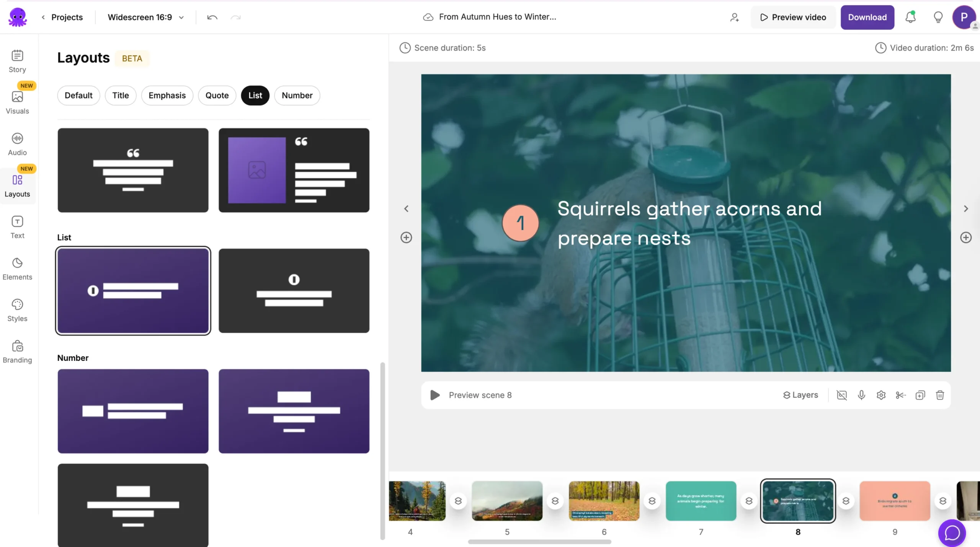
Task: Expand the Widescreen 16:9 aspect dropdown
Action: [x=145, y=17]
